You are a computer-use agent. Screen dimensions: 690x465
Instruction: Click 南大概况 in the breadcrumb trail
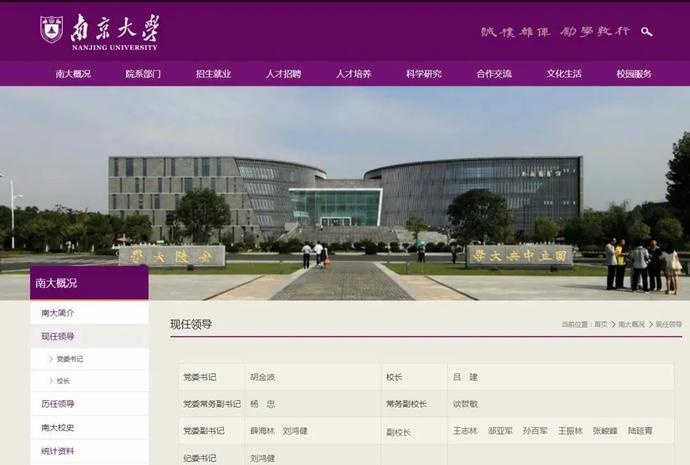(631, 324)
